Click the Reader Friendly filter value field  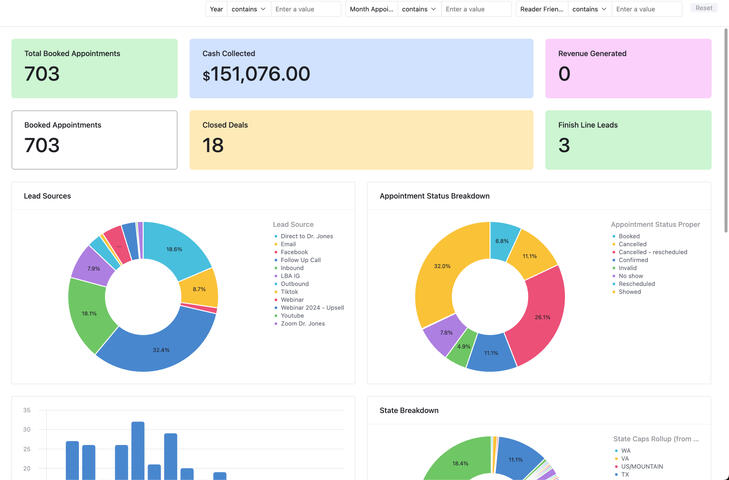pos(646,9)
